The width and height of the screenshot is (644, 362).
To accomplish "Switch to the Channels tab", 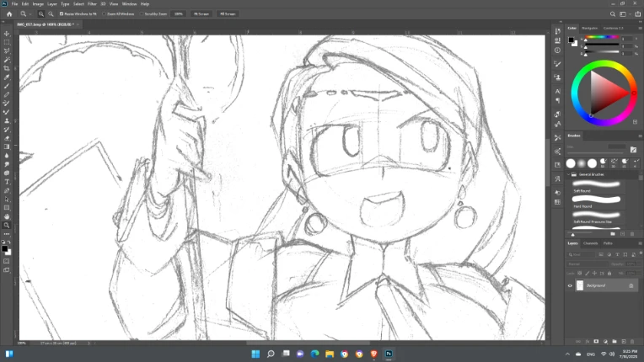I will click(x=590, y=243).
